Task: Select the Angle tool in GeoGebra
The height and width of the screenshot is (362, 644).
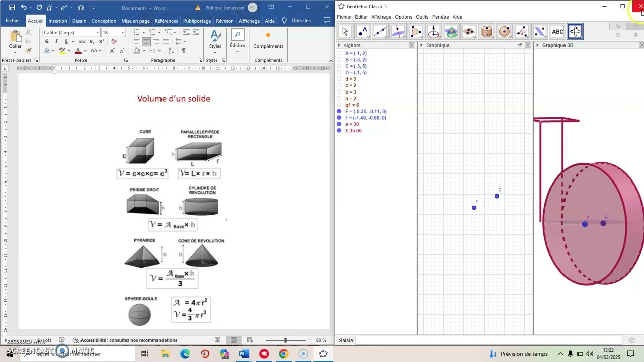Action: 522,32
